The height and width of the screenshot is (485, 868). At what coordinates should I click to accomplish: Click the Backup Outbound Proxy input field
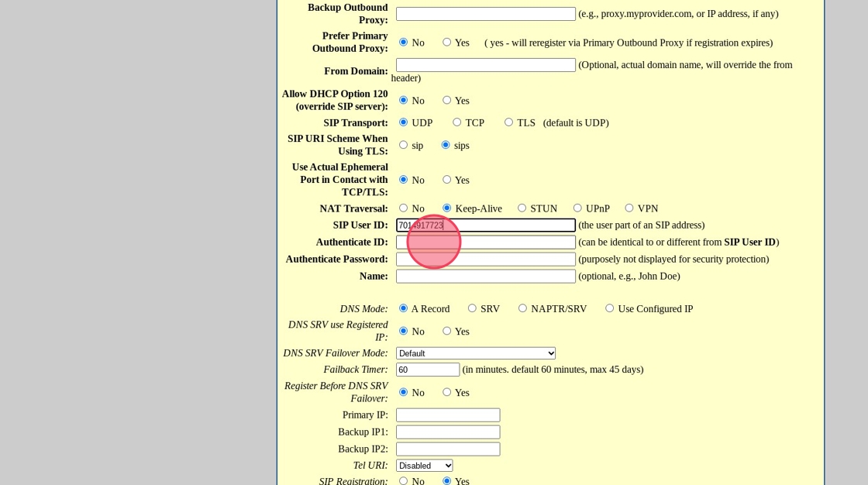(485, 14)
